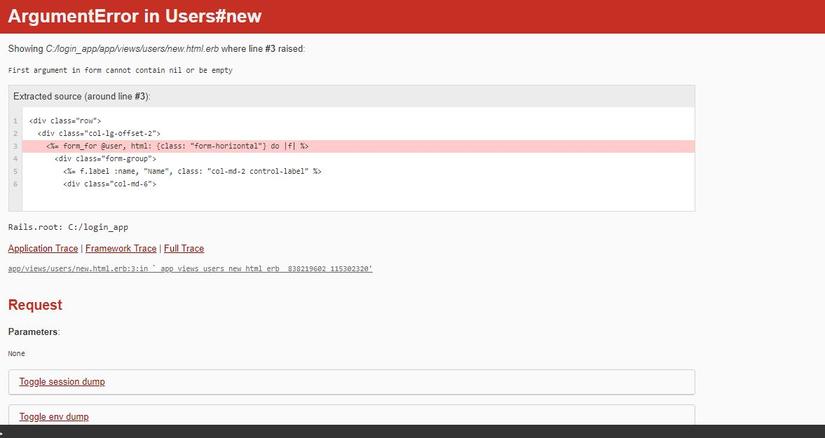Click the app/views/users/new.html.erb:3 trace line
Image resolution: width=825 pixels, height=438 pixels.
point(190,269)
